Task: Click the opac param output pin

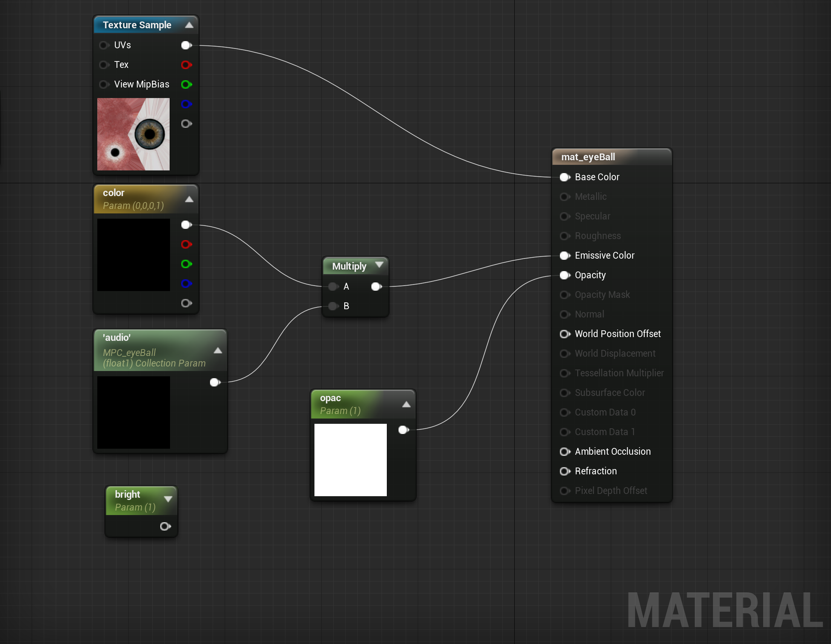Action: [403, 430]
